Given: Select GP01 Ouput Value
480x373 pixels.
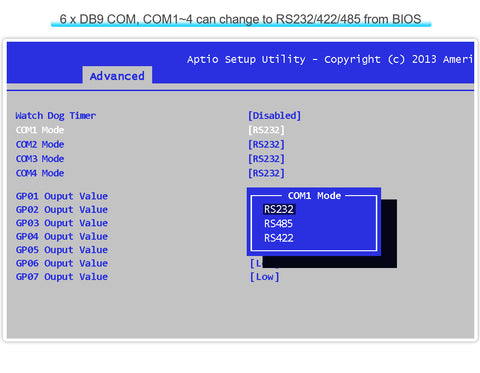Looking at the screenshot, I should (x=62, y=196).
